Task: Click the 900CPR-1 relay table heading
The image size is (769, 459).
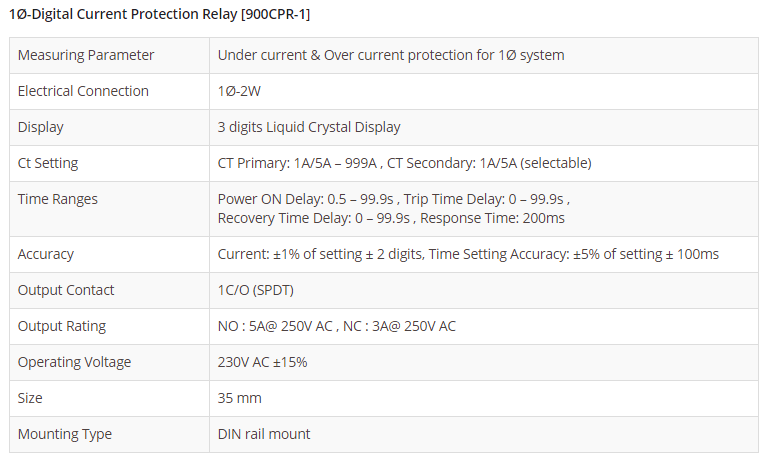Action: coord(160,15)
